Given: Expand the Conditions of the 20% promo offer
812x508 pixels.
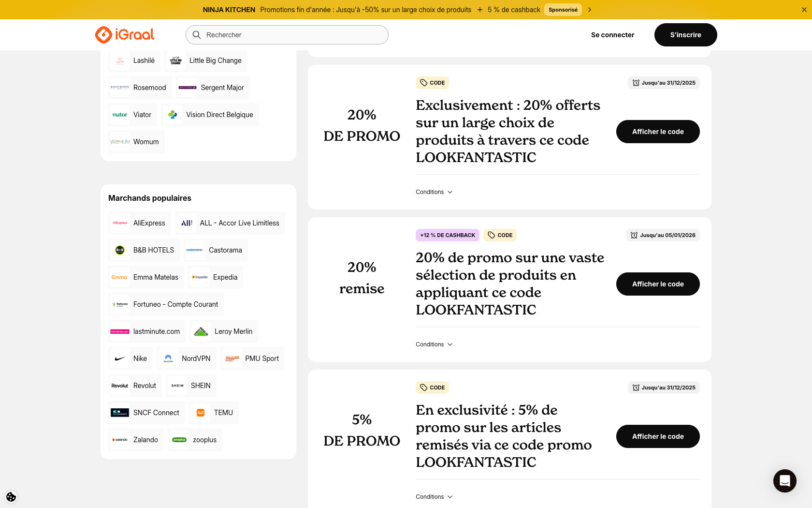Looking at the screenshot, I should [434, 192].
